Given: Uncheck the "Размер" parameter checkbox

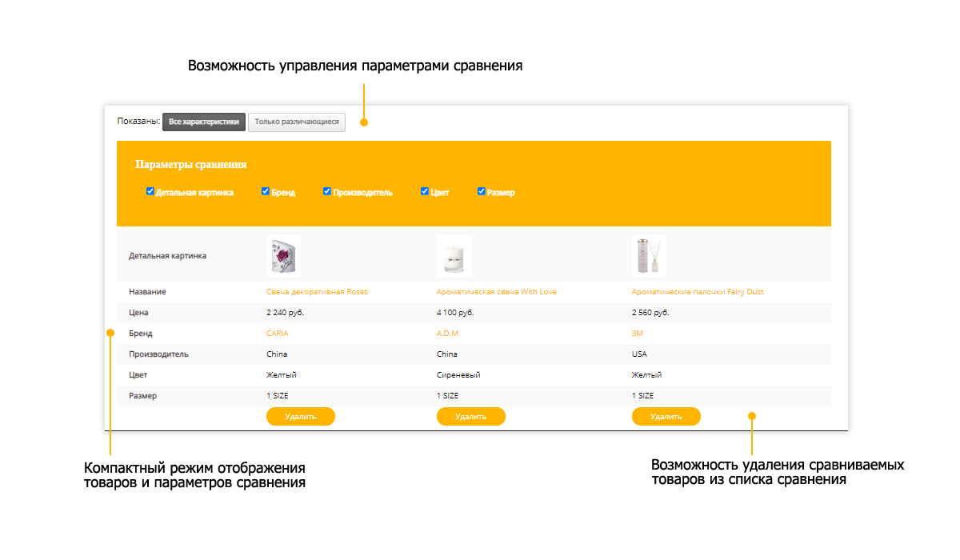Looking at the screenshot, I should point(482,191).
